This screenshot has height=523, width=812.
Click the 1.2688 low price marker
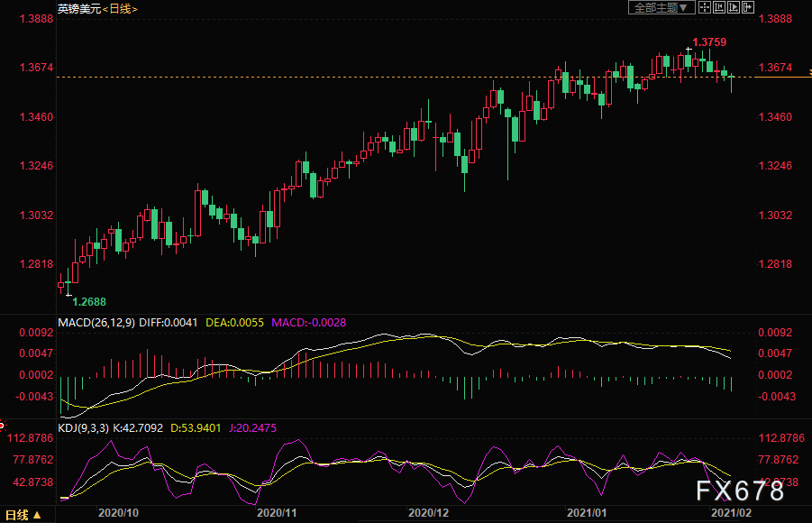coord(89,302)
